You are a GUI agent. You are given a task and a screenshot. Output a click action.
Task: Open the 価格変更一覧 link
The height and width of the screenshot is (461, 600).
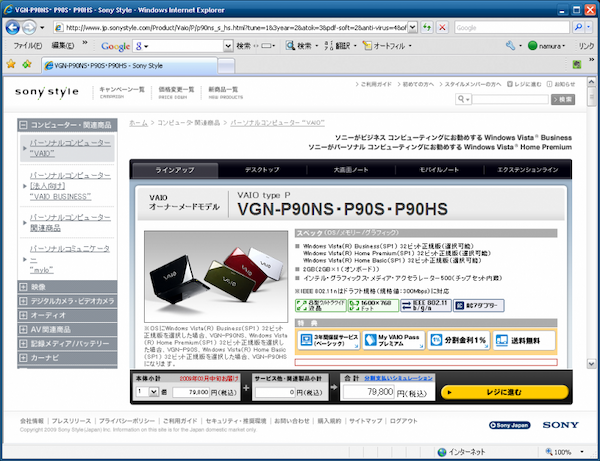click(176, 92)
